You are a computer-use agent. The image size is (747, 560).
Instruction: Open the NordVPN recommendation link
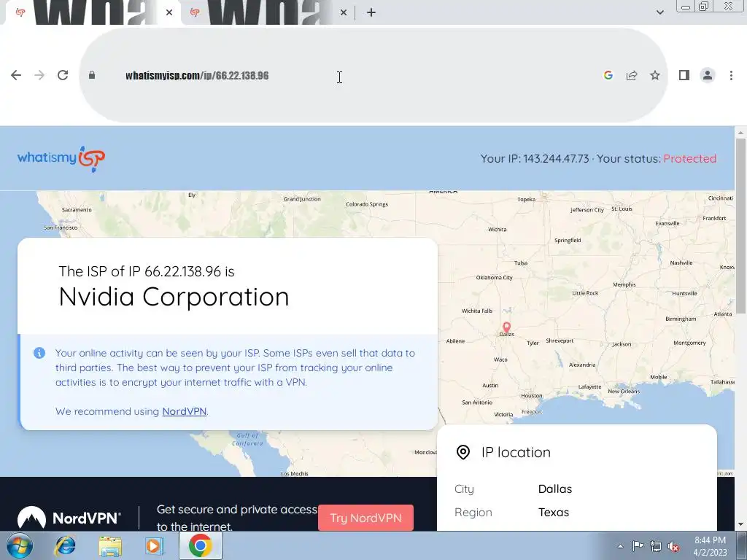(x=185, y=411)
